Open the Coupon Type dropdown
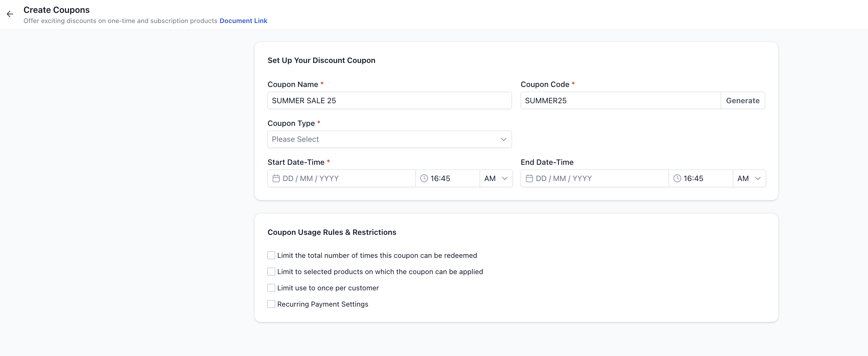Viewport: 868px width, 356px height. point(389,139)
